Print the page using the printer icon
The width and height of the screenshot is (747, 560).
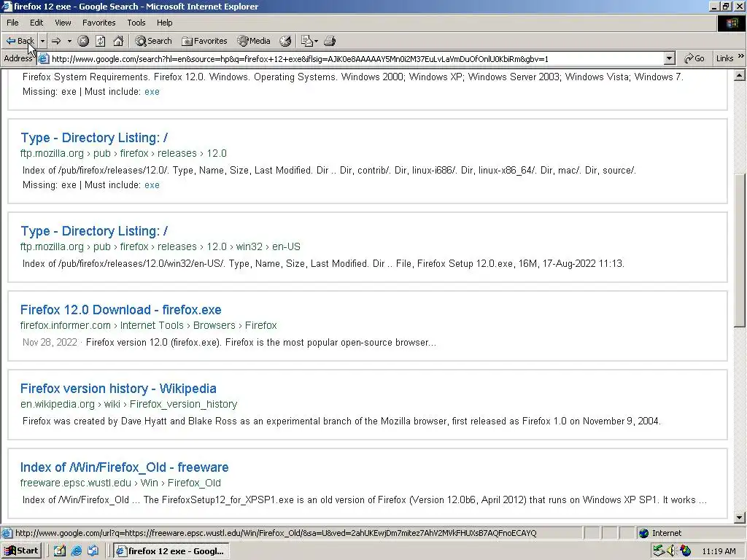point(330,41)
